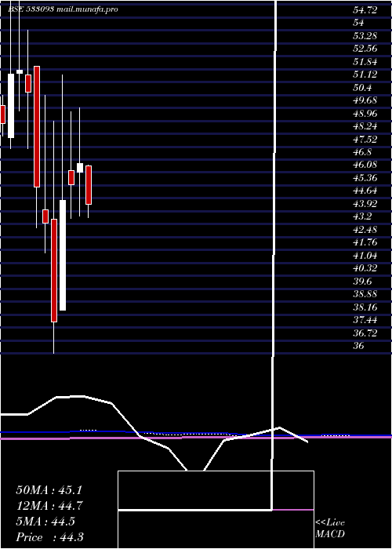Click the 45.36 price label

pyautogui.click(x=365, y=177)
